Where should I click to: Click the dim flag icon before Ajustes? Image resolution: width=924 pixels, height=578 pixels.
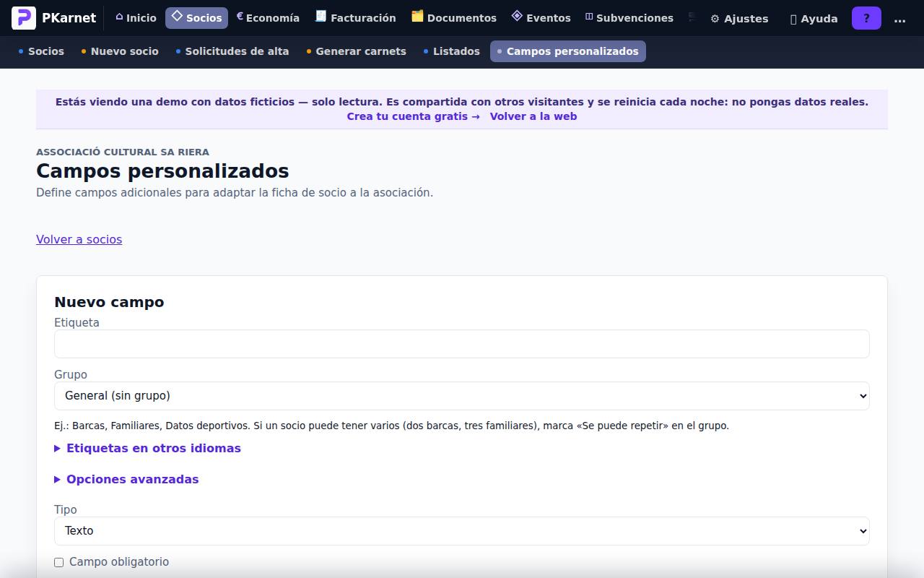pos(692,17)
